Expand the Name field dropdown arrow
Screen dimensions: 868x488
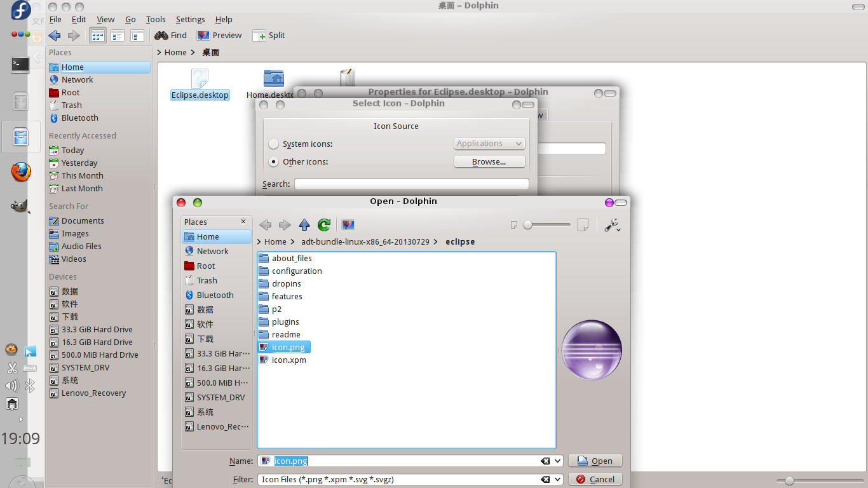pyautogui.click(x=558, y=461)
